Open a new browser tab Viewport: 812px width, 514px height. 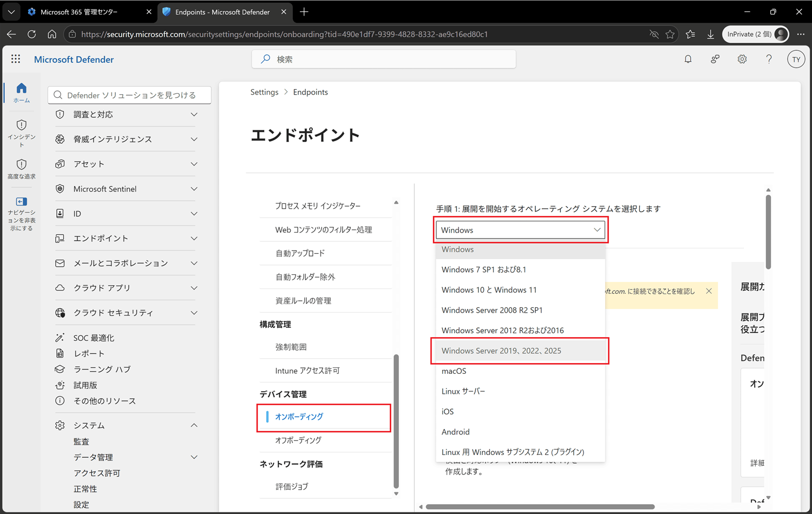click(304, 11)
